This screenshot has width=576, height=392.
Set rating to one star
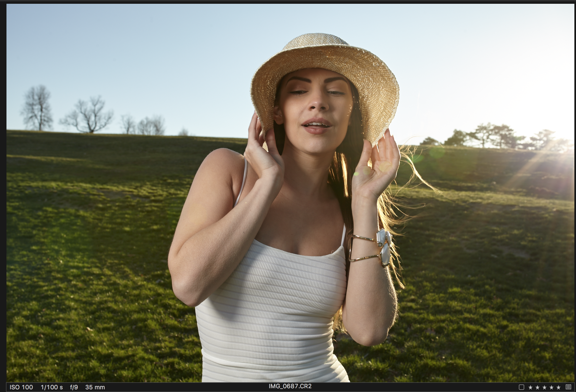click(x=530, y=387)
